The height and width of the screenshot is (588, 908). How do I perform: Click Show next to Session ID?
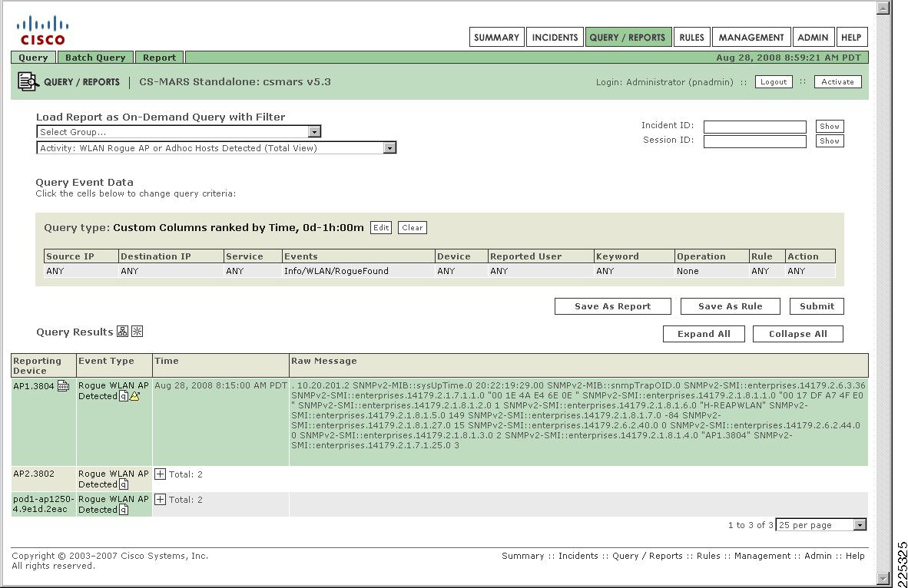pyautogui.click(x=830, y=140)
